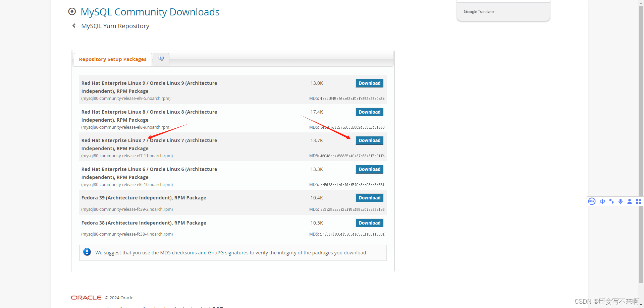Click filename mysql80-community-release-el6-10.noarch.rpm

click(127, 185)
